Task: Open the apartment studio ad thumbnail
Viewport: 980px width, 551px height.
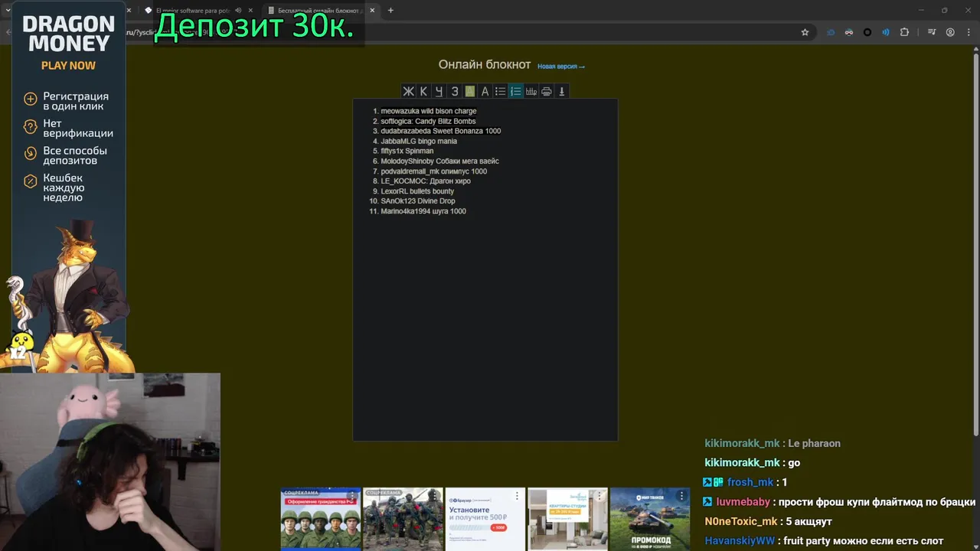Action: (567, 519)
